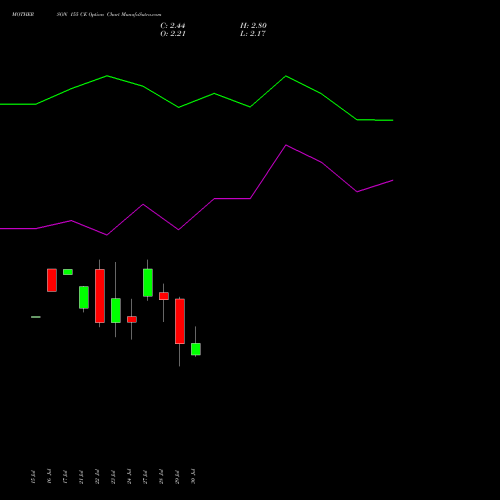
Task: Select the small red candlestick for 24 Jul
Action: click(132, 319)
